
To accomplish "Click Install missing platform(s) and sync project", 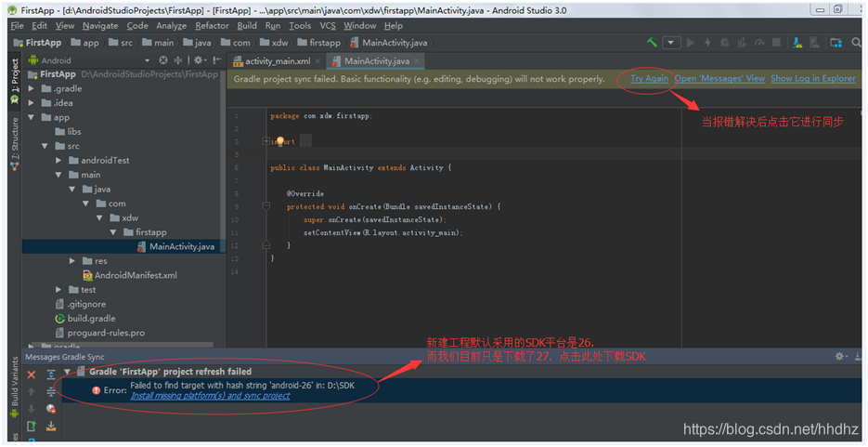I will point(211,396).
